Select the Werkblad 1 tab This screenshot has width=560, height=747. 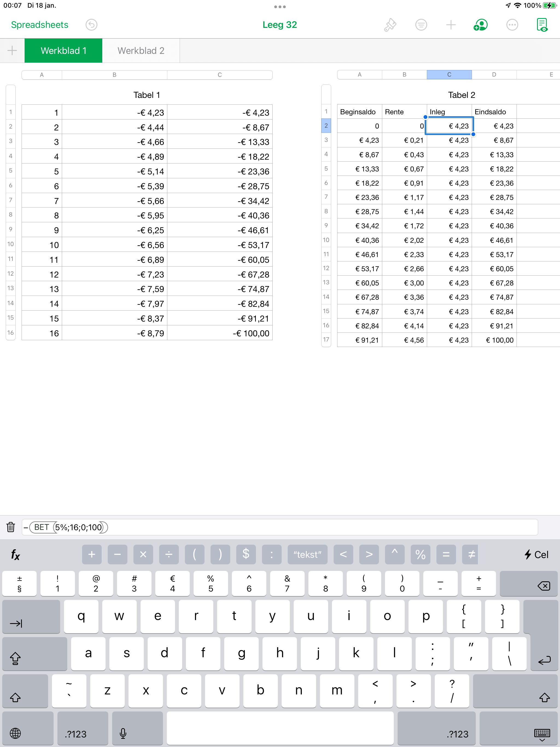pyautogui.click(x=63, y=51)
